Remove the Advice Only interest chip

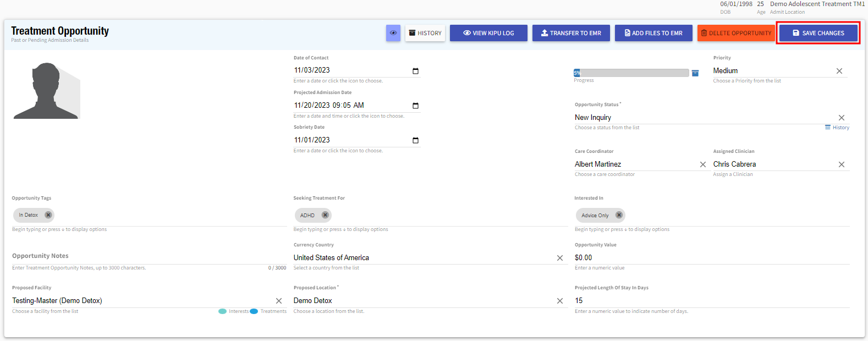(619, 215)
